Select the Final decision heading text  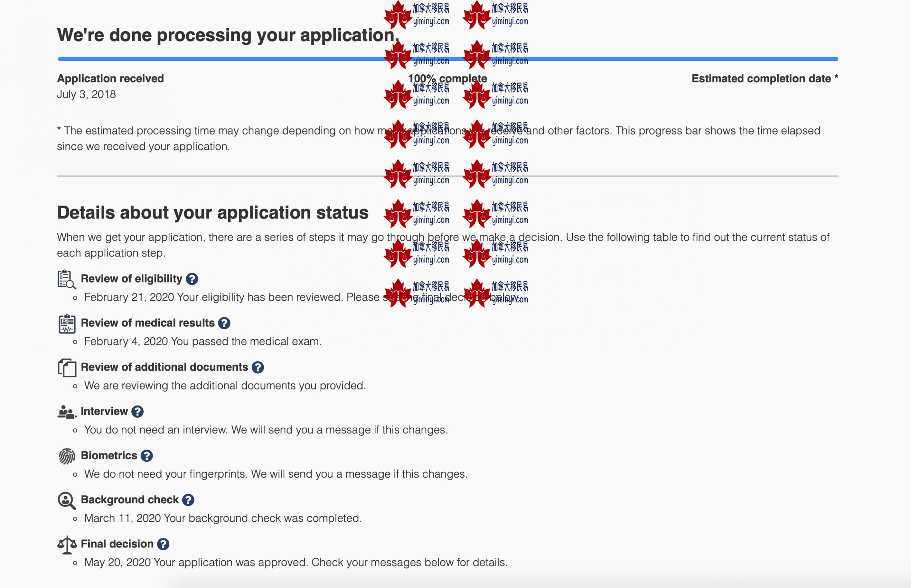(117, 544)
